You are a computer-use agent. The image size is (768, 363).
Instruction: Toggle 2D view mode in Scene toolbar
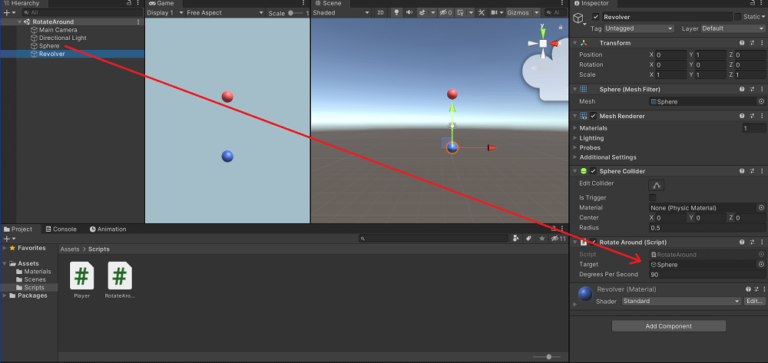coord(381,13)
